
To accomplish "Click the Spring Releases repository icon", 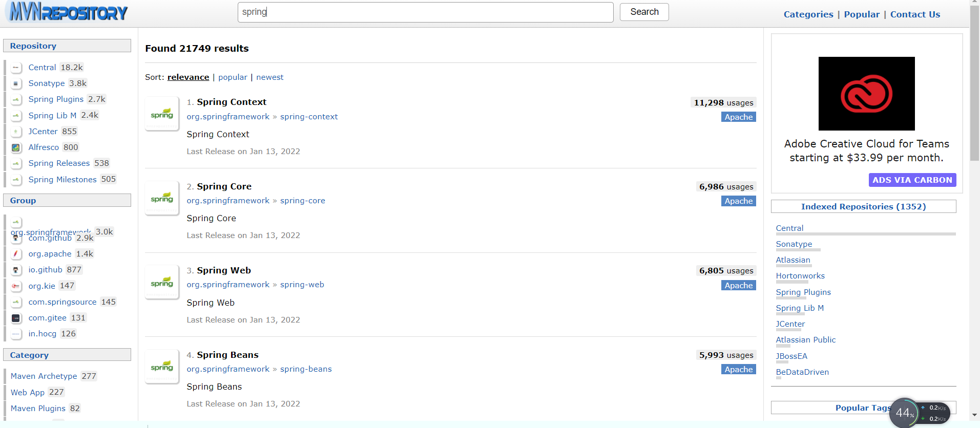I will point(16,163).
